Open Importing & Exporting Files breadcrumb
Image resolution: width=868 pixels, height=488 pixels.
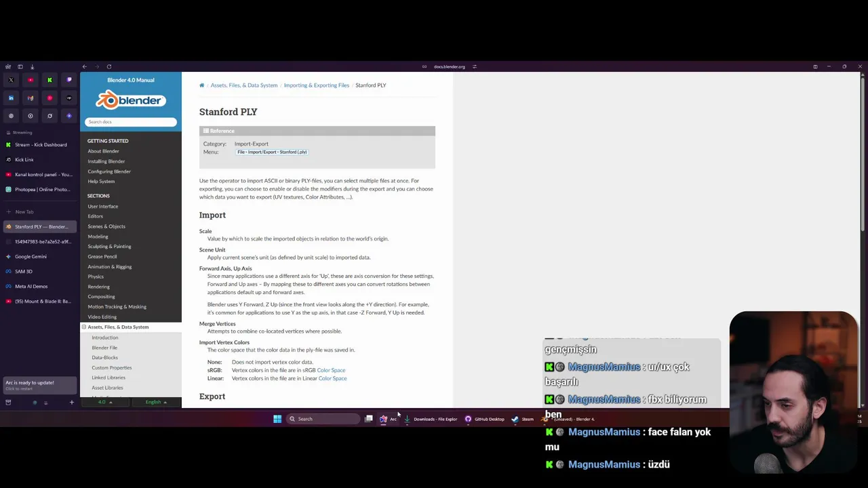[x=317, y=85]
